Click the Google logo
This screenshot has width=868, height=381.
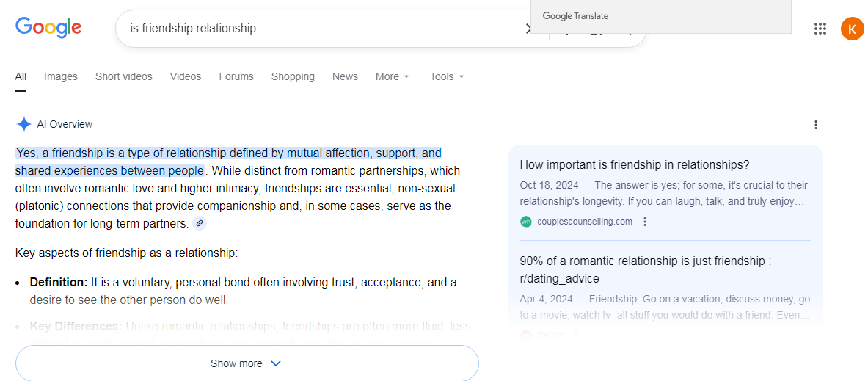(48, 28)
